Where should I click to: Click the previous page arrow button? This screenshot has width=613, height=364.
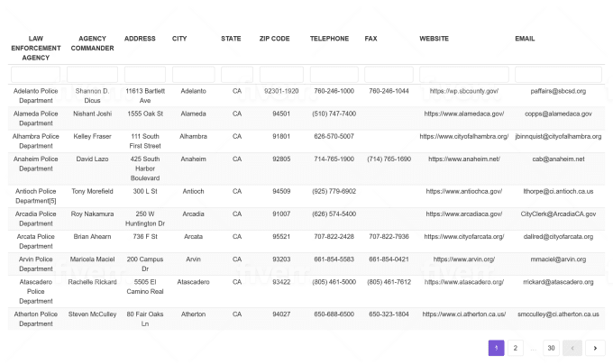(572, 348)
